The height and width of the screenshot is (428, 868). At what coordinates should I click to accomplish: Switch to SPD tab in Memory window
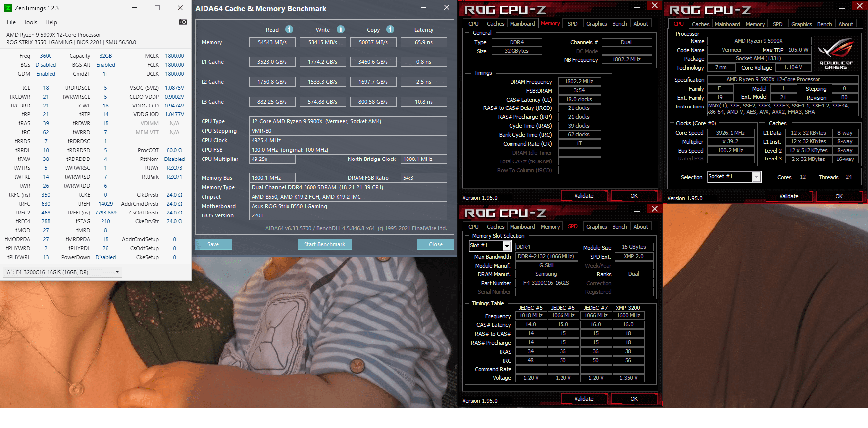tap(572, 24)
